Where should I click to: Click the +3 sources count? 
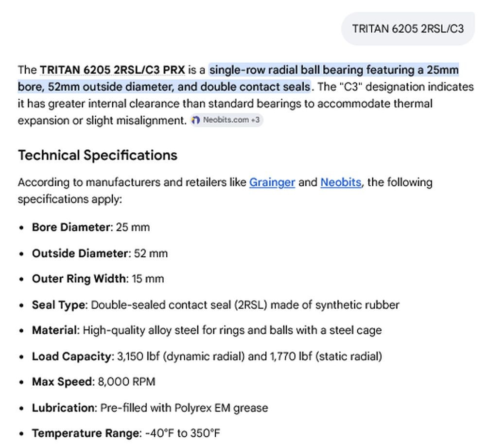(256, 120)
